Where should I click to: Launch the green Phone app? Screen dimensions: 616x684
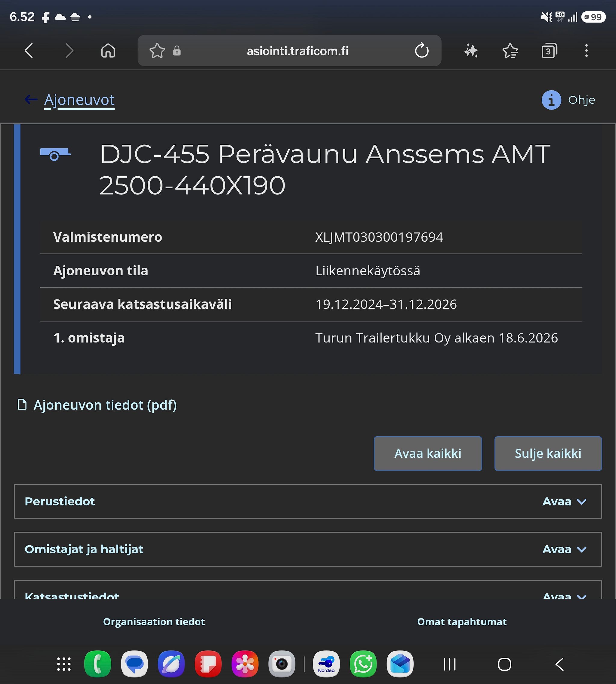click(97, 664)
